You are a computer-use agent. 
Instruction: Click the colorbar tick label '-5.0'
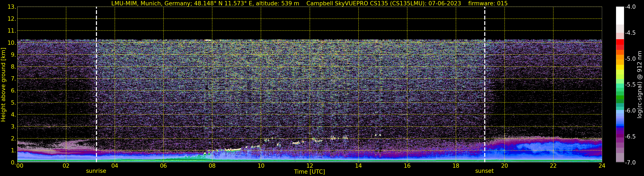click(x=630, y=59)
